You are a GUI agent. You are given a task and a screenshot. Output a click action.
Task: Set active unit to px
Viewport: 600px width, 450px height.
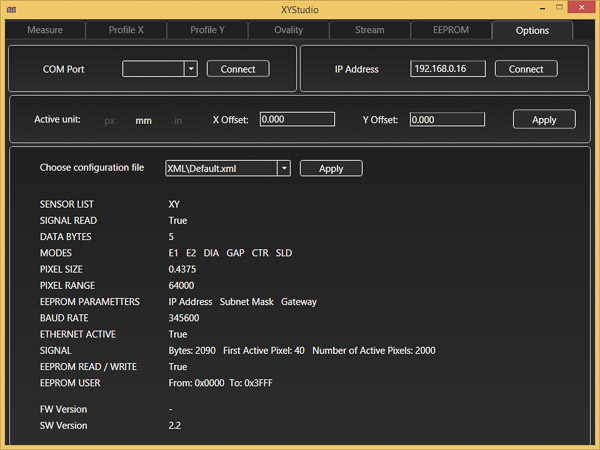110,120
